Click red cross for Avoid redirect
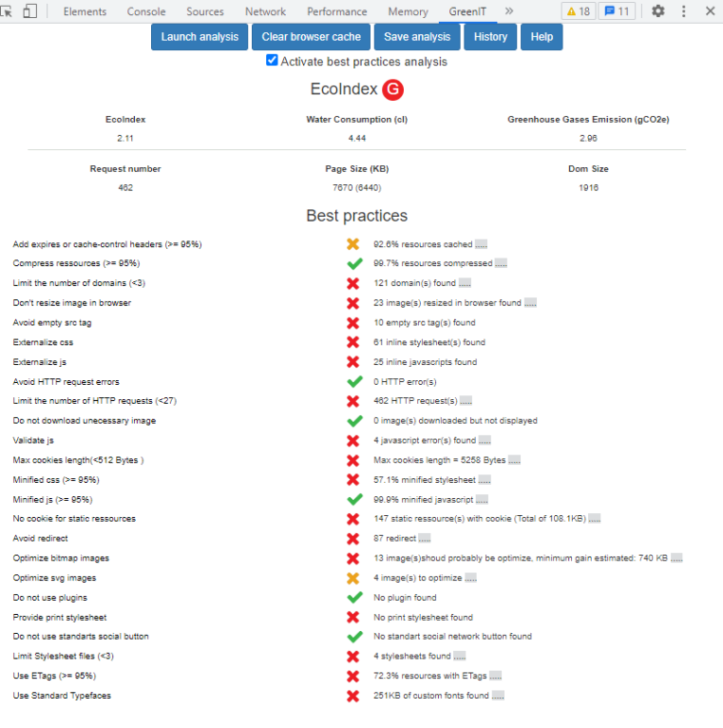This screenshot has height=728, width=723. [353, 539]
